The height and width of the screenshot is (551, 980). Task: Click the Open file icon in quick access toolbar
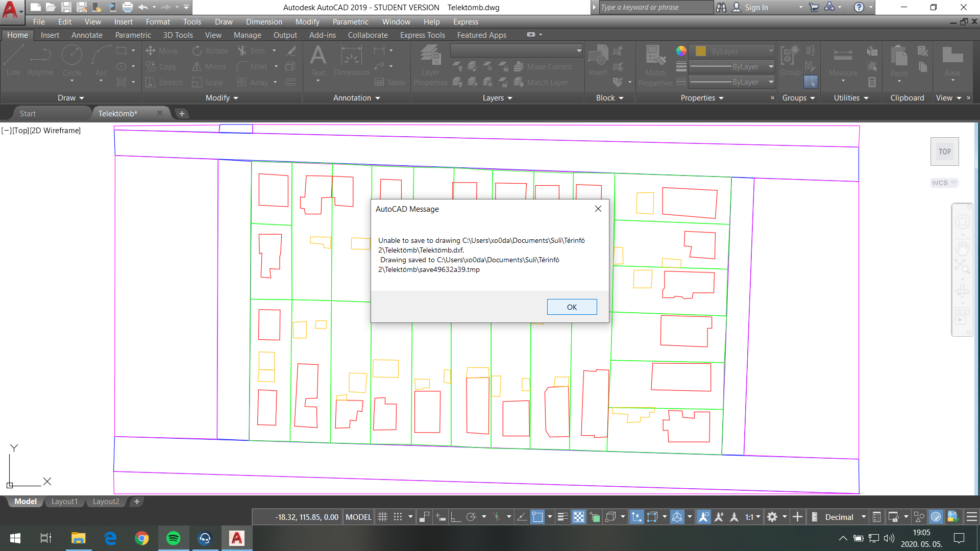click(x=51, y=7)
